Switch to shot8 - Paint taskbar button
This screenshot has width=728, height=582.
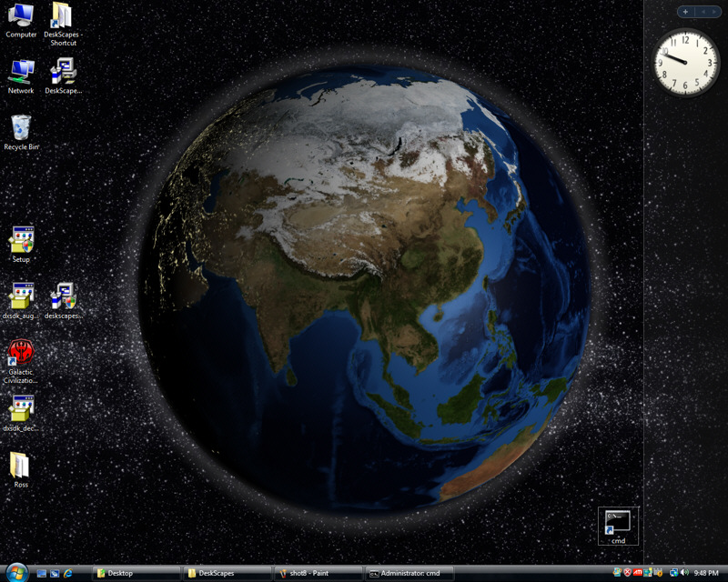318,573
